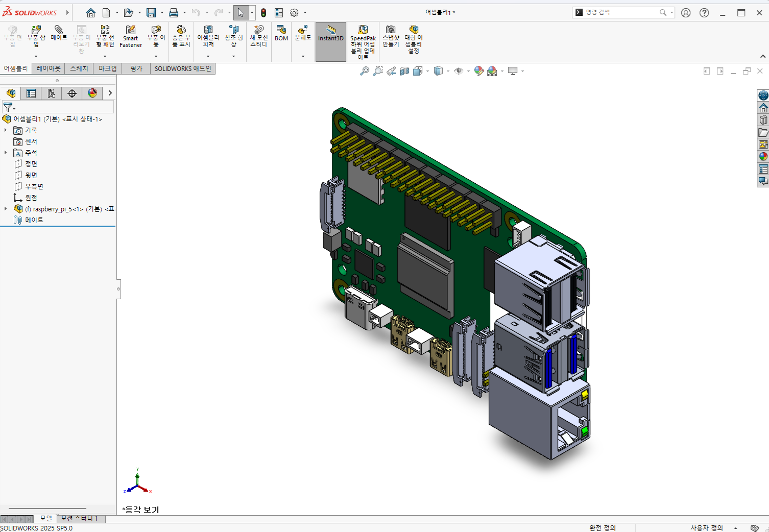
Task: Open the BOM tool
Action: pos(281,34)
